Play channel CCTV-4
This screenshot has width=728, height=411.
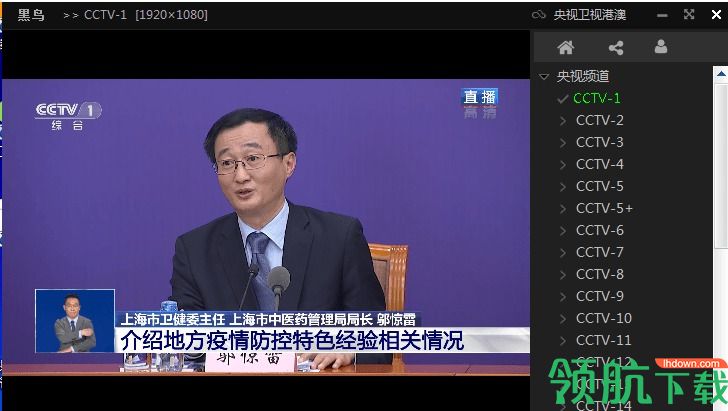(599, 164)
